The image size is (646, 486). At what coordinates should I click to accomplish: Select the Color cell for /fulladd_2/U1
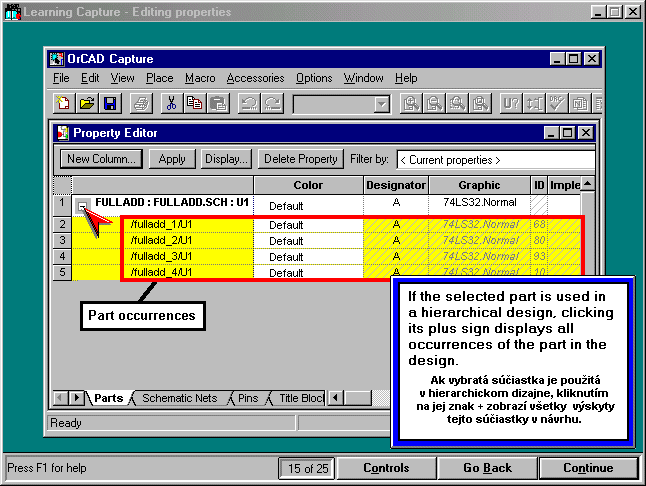(x=308, y=241)
